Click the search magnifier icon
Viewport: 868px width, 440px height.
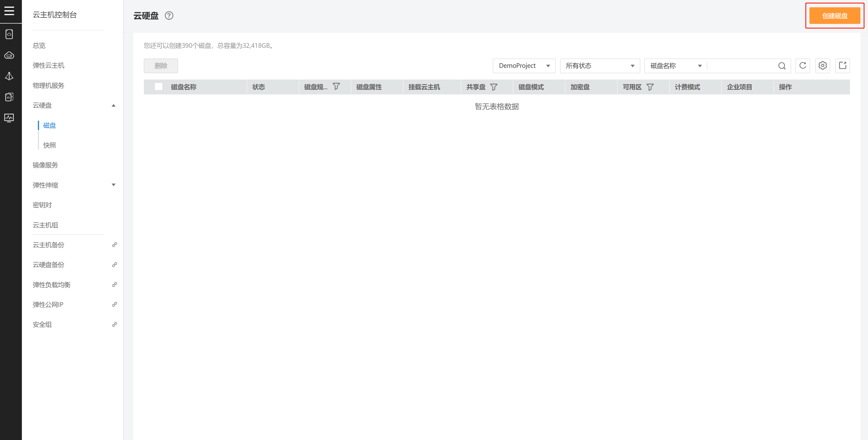782,66
